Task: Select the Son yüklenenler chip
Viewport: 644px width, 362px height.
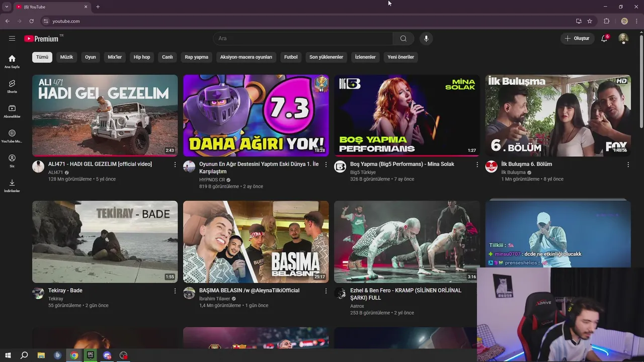Action: point(326,57)
